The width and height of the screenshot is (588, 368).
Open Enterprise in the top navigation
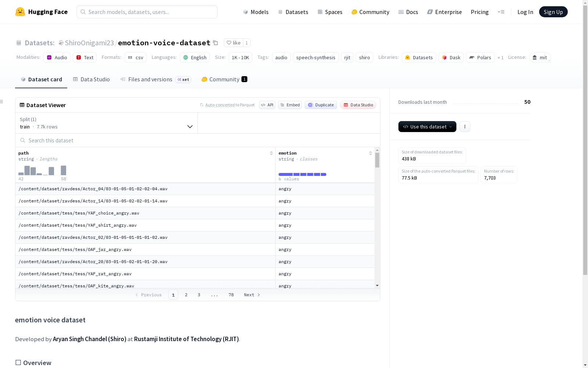point(445,12)
